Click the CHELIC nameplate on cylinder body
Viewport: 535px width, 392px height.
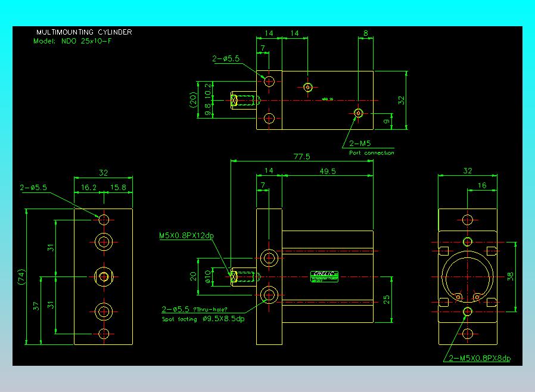pyautogui.click(x=325, y=276)
